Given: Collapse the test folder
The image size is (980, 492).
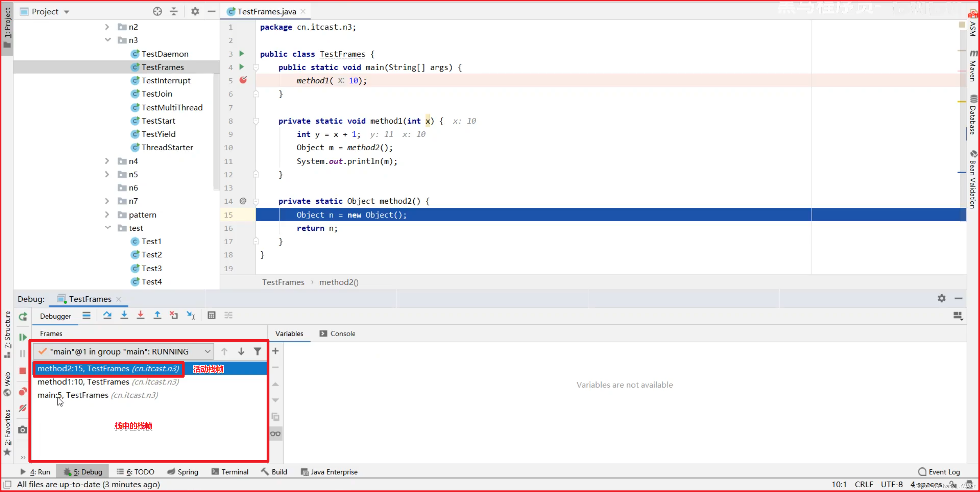Looking at the screenshot, I should click(x=108, y=227).
